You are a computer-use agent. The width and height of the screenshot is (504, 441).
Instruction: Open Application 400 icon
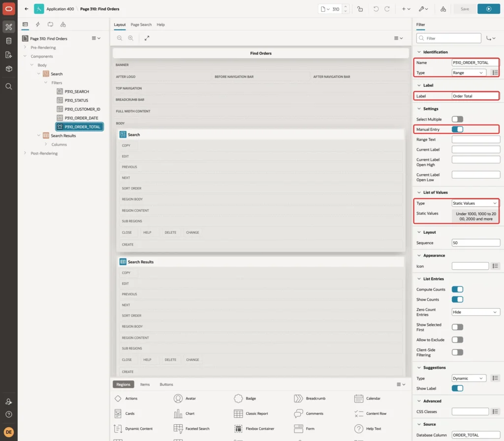(x=39, y=9)
